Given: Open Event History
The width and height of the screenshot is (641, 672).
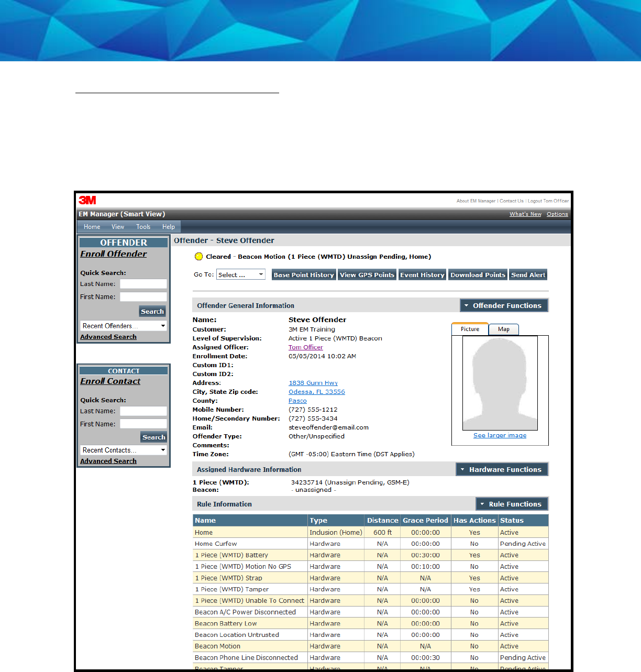Looking at the screenshot, I should (422, 274).
